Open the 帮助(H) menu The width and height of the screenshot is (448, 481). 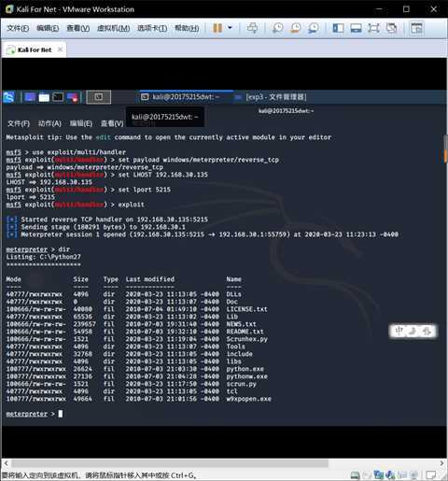coord(187,28)
